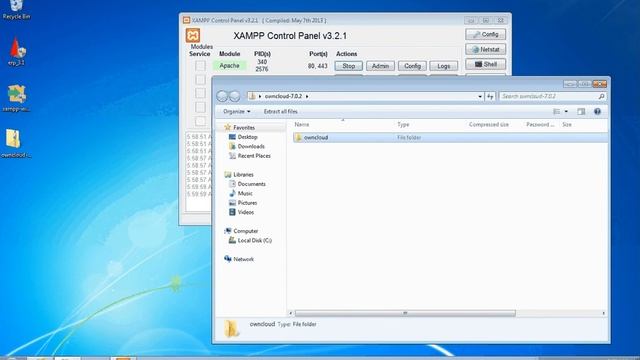Open Pictures library
The width and height of the screenshot is (640, 360).
point(247,203)
